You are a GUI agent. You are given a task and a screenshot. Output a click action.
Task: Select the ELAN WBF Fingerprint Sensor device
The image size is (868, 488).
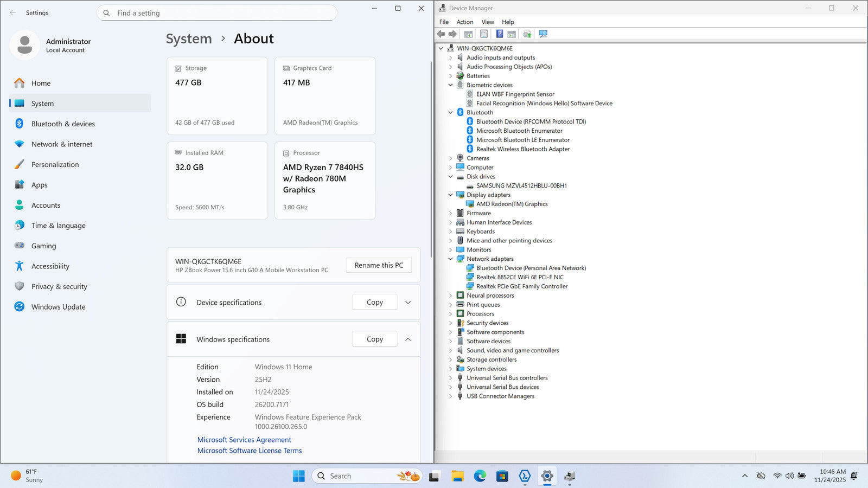click(515, 94)
